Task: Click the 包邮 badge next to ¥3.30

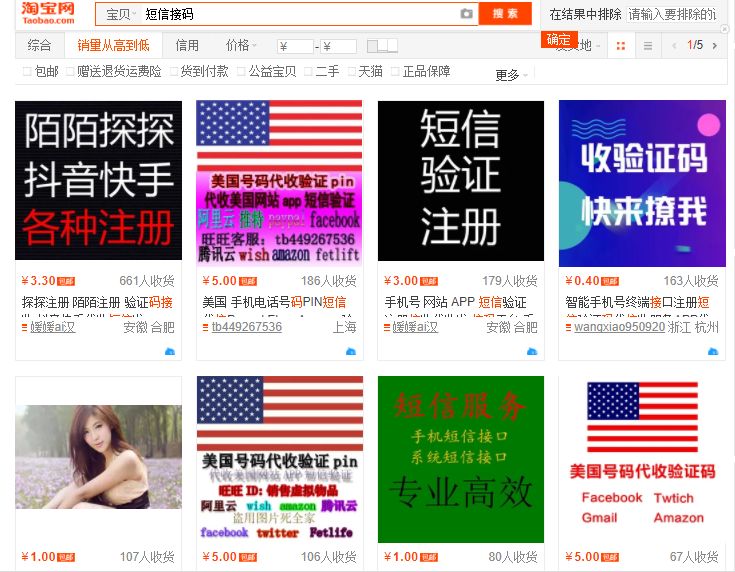Action: (66, 281)
